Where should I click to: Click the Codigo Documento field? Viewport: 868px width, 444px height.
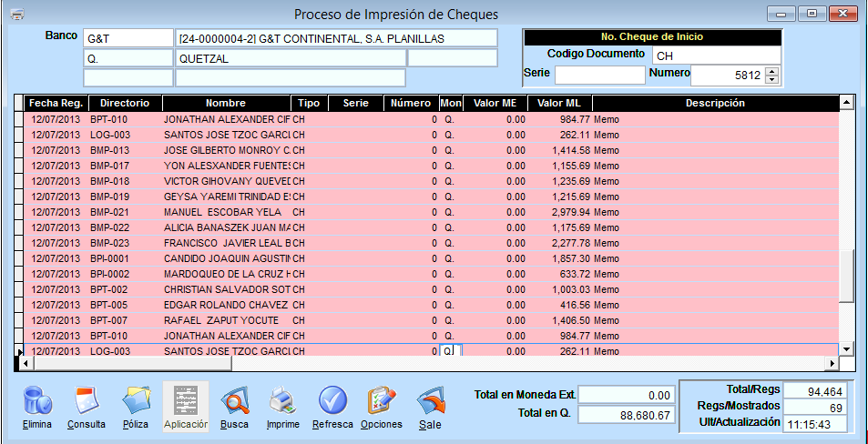tap(716, 55)
